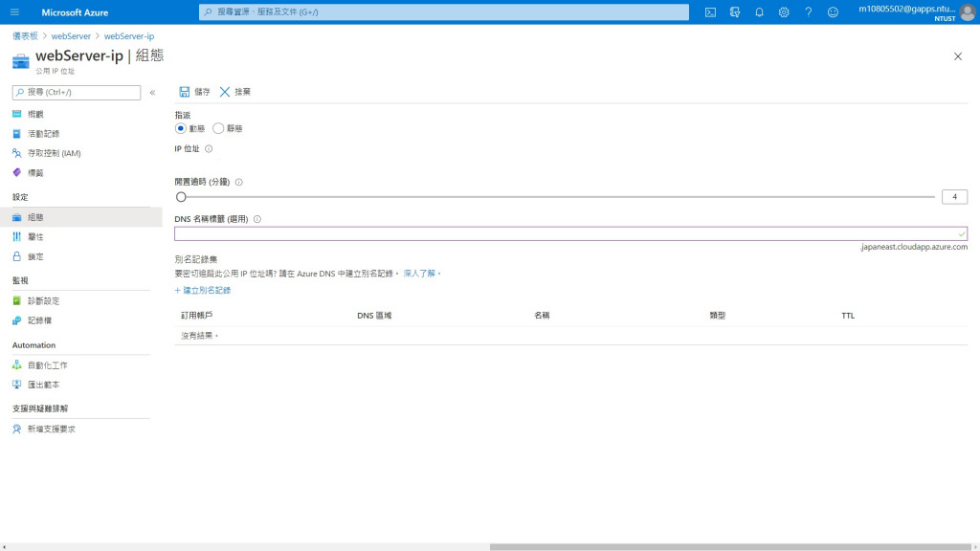This screenshot has width=980, height=551.
Task: Show info tooltip for DNS 名稱標籤
Action: coord(257,219)
